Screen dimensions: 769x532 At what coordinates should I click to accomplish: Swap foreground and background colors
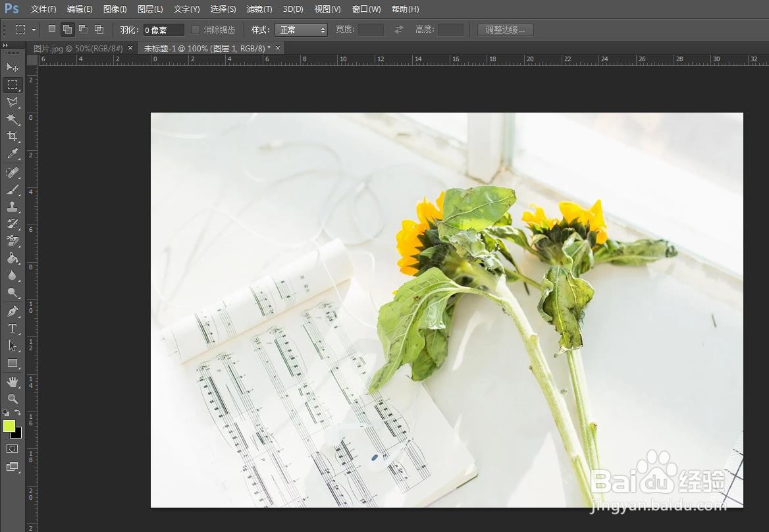[x=18, y=412]
